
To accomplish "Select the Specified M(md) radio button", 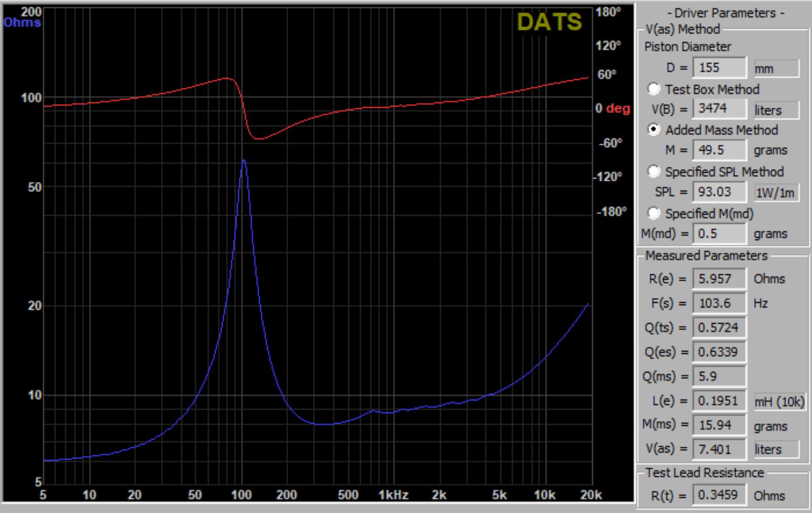I will [654, 213].
